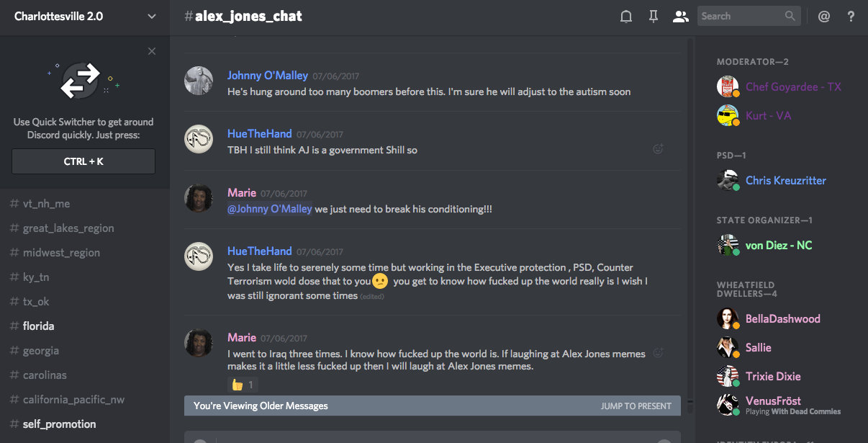Add reaction to HueTheHand's AJ shill message
This screenshot has width=868, height=443.
point(657,149)
